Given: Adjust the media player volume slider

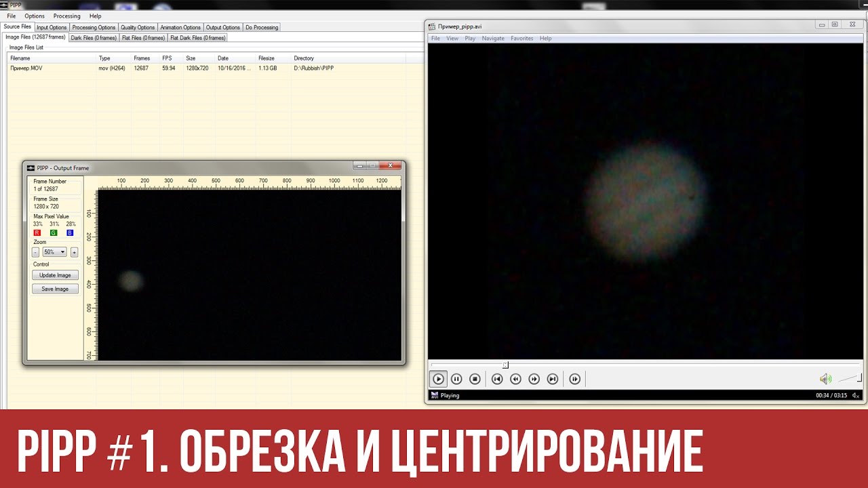Looking at the screenshot, I should pos(850,378).
